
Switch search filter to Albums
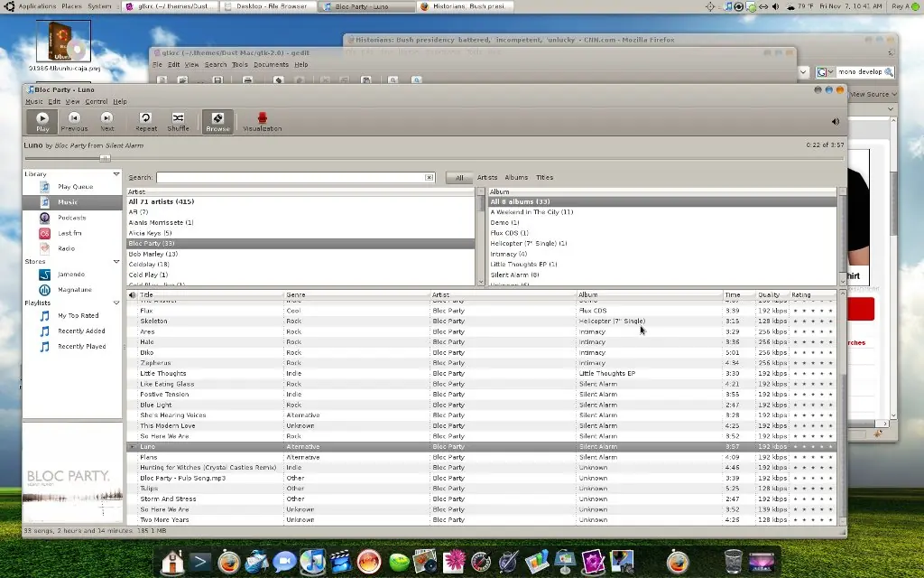coord(516,178)
